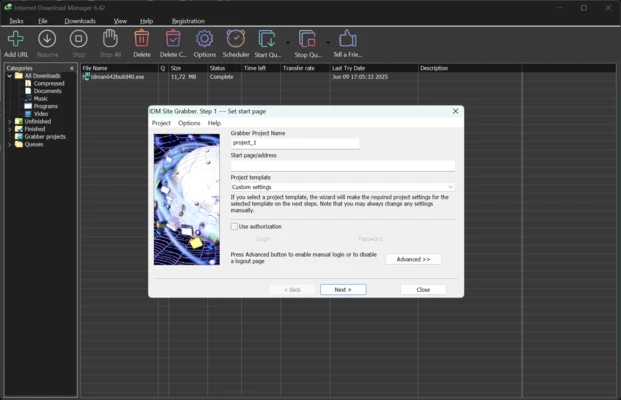
Task: Click the idman642build40.exe file icon
Action: click(86, 77)
